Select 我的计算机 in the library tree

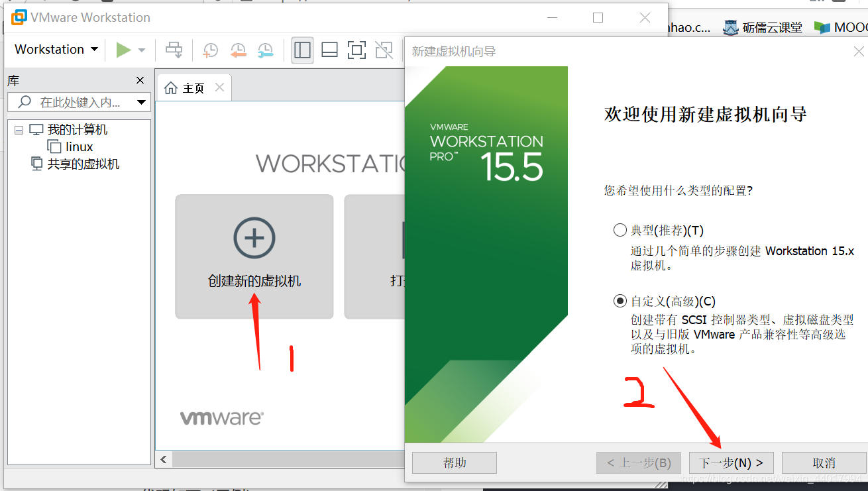point(78,130)
